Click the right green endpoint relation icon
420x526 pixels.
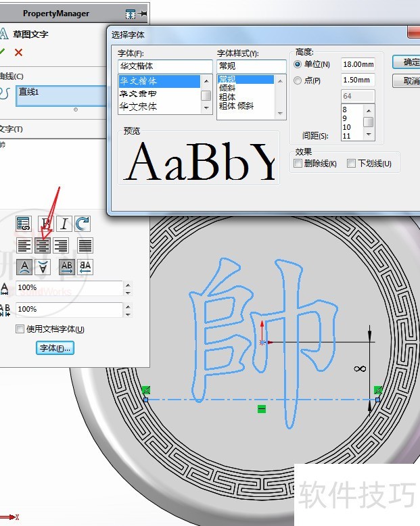(378, 390)
